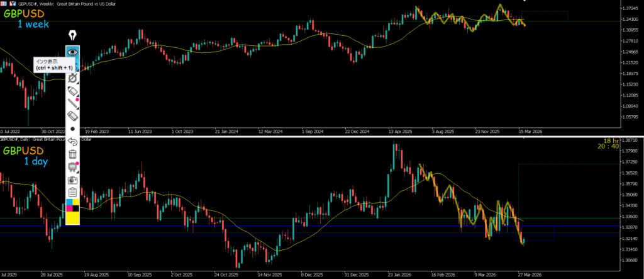This screenshot has height=279, width=644.
Task: Clear drawings using the trash can icon
Action: tap(73, 154)
